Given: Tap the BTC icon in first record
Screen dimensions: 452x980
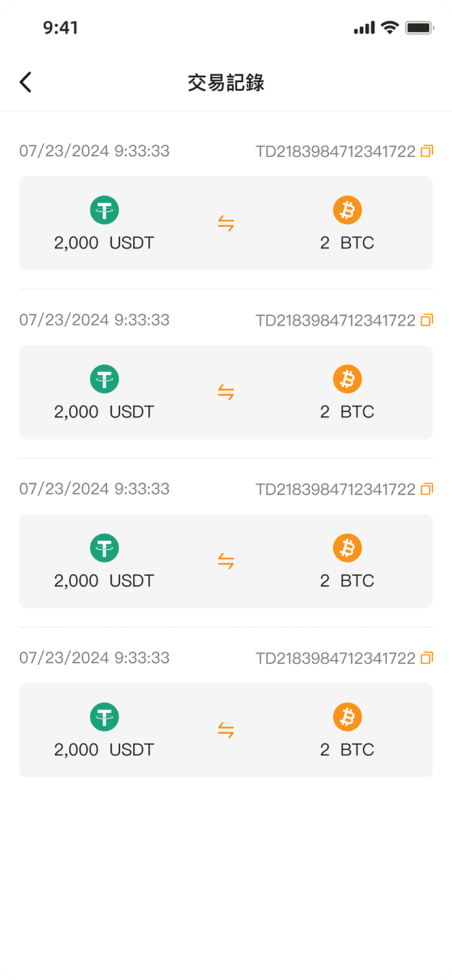Looking at the screenshot, I should pos(347,210).
